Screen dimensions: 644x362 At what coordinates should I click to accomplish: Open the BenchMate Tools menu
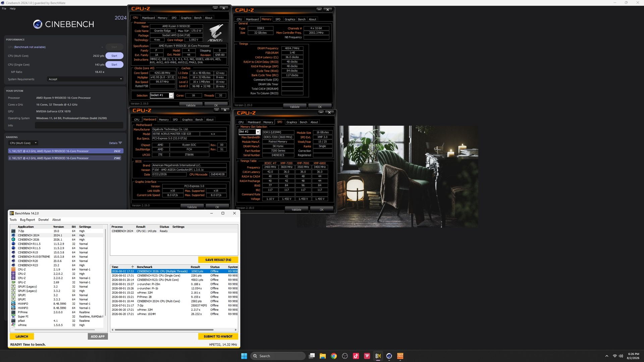pos(13,220)
